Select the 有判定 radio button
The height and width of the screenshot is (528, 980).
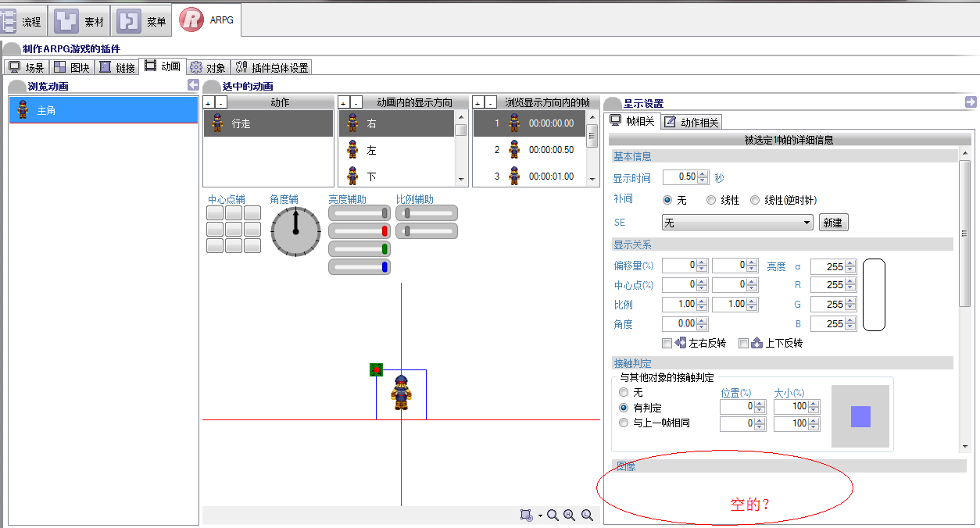coord(624,408)
